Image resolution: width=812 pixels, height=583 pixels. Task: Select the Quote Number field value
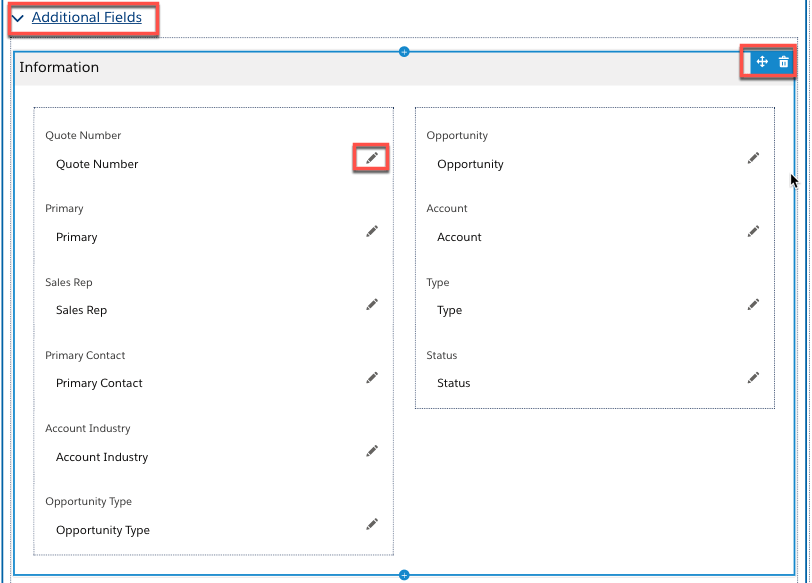(x=97, y=164)
